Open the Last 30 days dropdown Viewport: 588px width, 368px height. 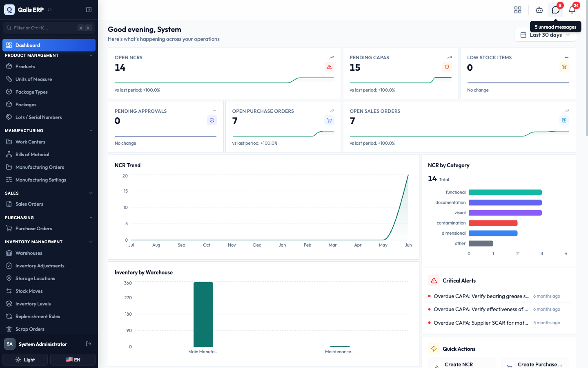pyautogui.click(x=546, y=35)
